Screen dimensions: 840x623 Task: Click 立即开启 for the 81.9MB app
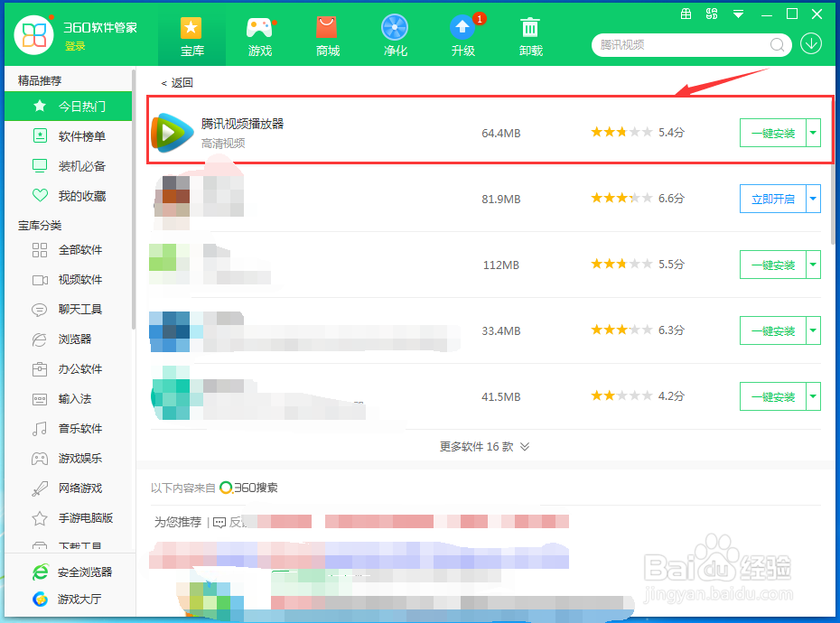(x=772, y=199)
